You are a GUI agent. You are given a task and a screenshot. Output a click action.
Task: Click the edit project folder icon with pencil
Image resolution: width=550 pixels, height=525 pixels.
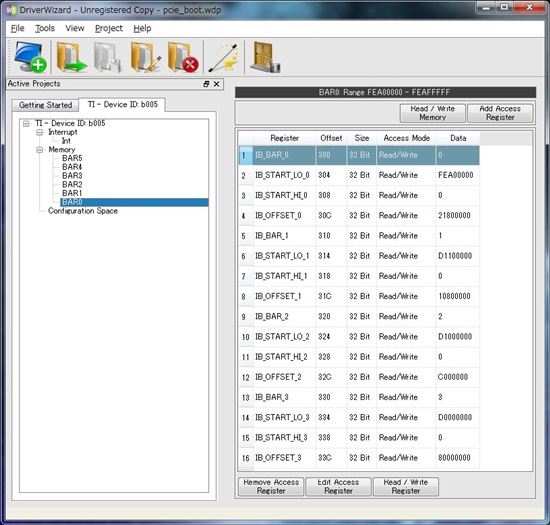pos(146,57)
